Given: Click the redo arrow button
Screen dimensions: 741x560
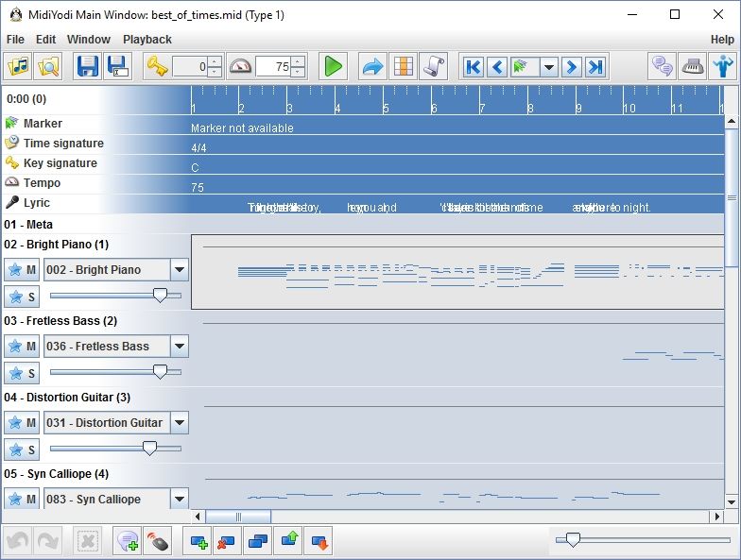Looking at the screenshot, I should [x=47, y=540].
